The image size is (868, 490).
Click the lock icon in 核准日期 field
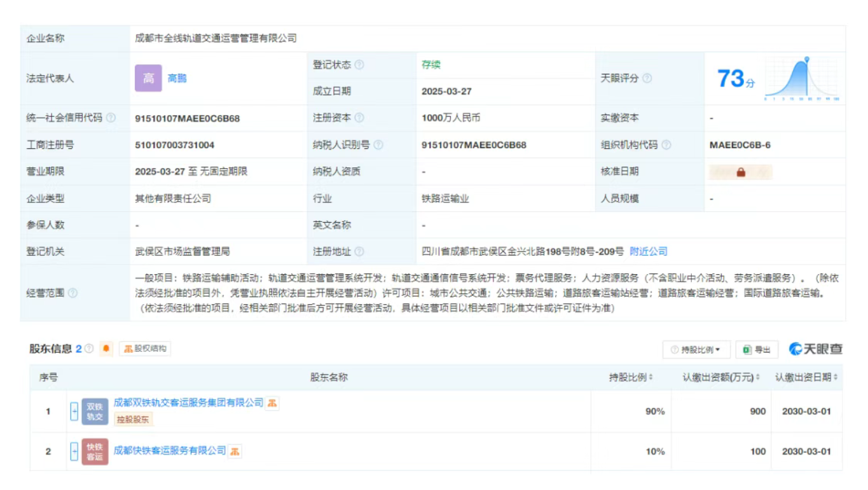(x=741, y=172)
